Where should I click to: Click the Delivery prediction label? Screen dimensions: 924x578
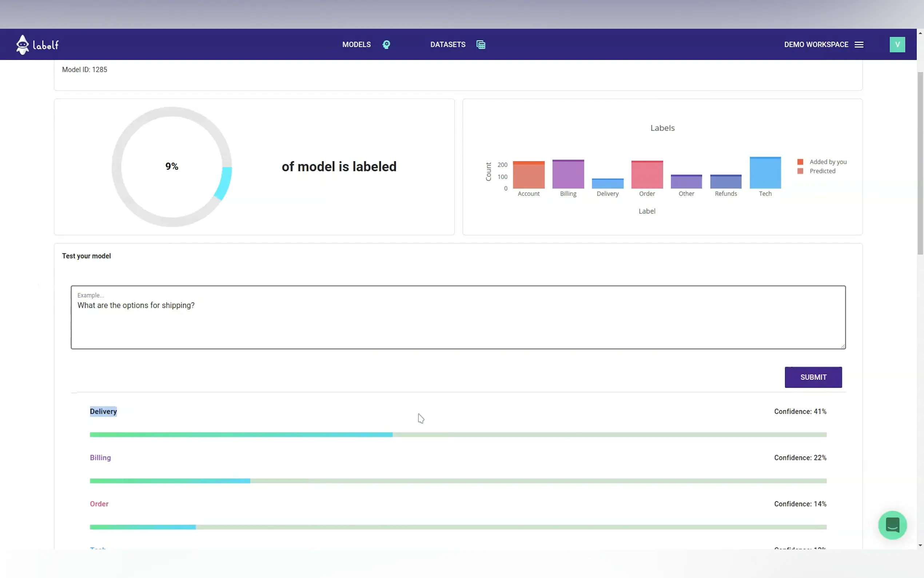(x=103, y=411)
